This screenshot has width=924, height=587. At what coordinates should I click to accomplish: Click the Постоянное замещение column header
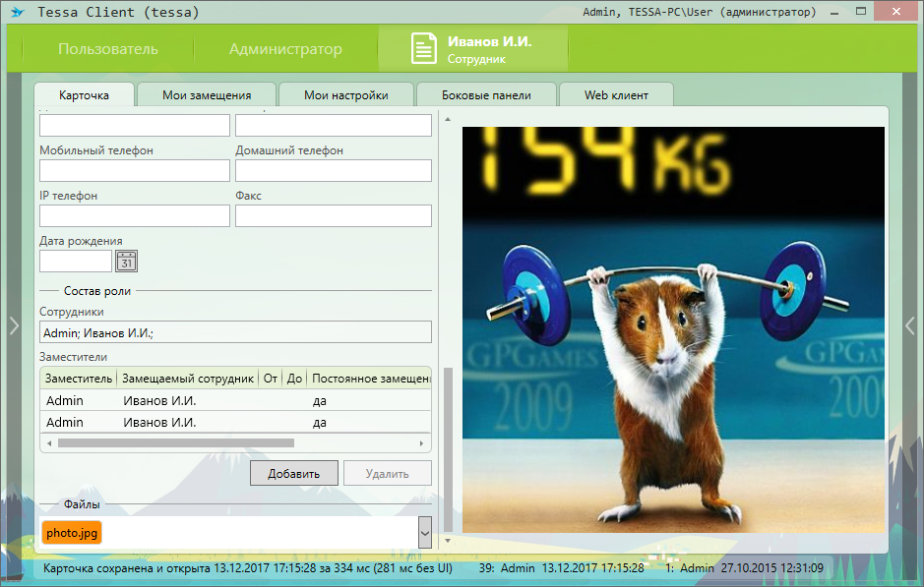pos(369,379)
